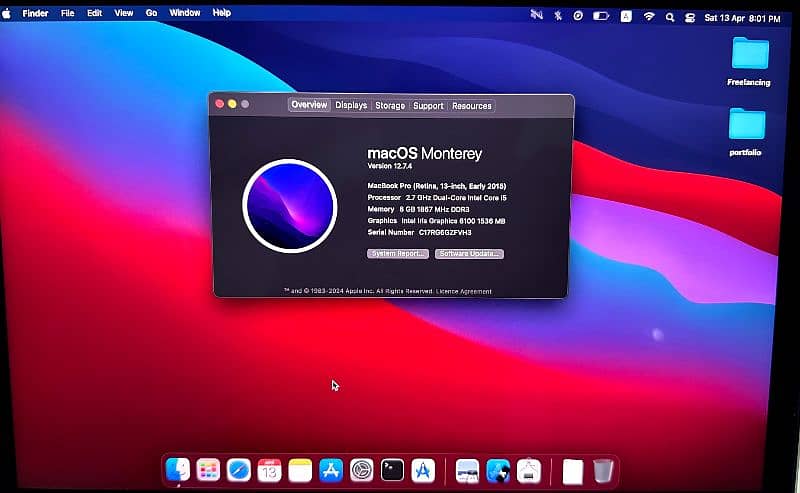
Task: Open Finder from the dock
Action: click(x=177, y=469)
